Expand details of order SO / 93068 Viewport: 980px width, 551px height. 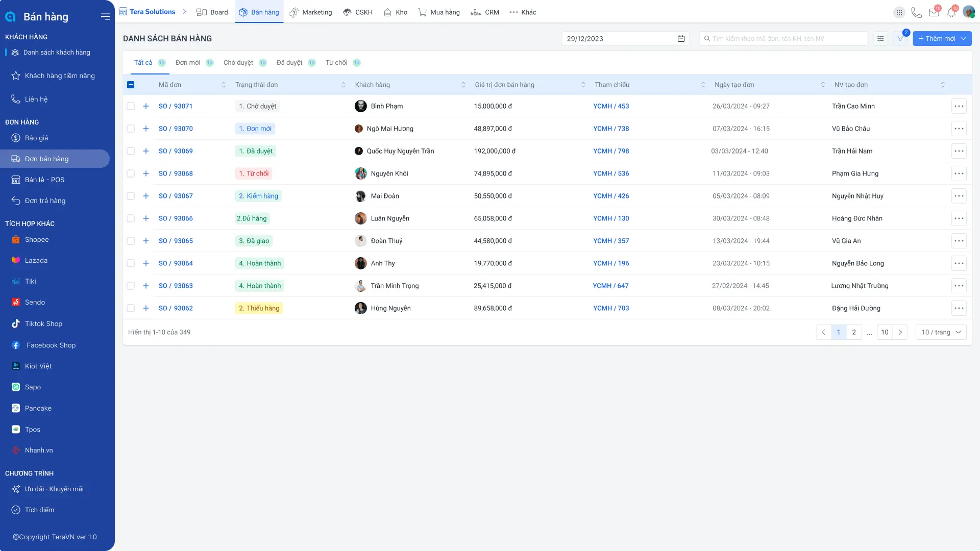[146, 173]
